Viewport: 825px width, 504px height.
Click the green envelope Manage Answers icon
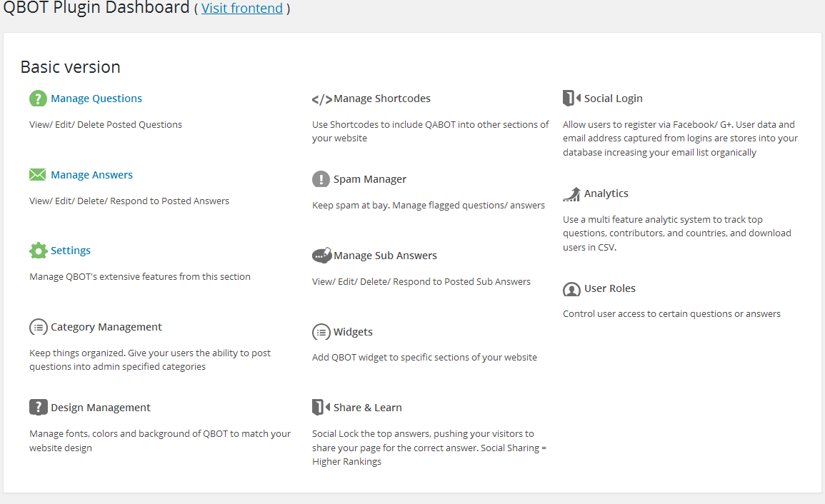[x=38, y=175]
